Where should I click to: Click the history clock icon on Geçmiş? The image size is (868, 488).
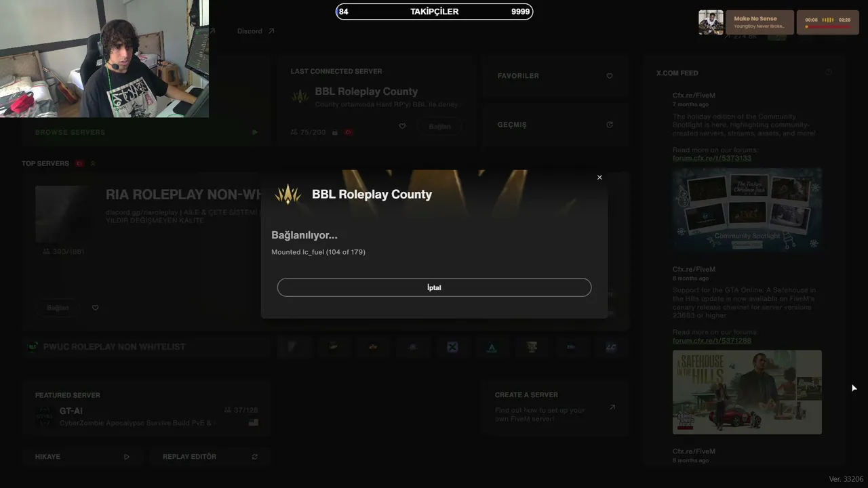point(609,125)
